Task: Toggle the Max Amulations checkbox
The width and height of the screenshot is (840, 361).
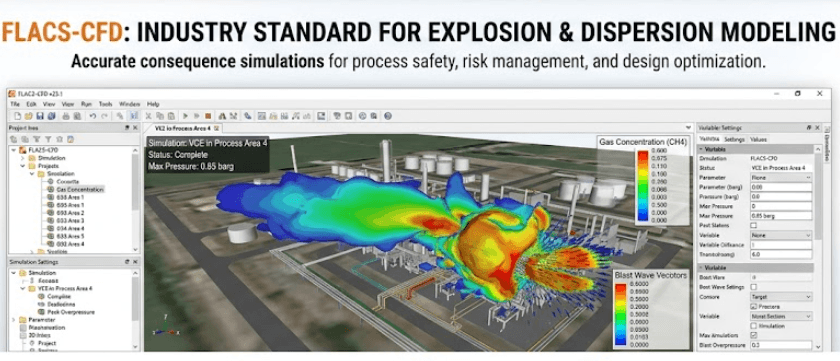Action: point(754,335)
